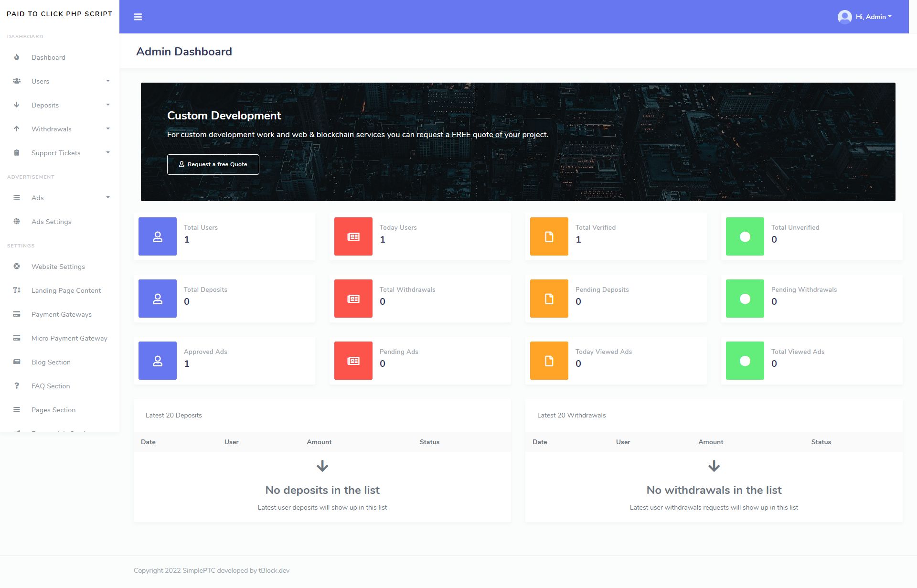
Task: Click the blue Total Users tile icon
Action: (158, 236)
